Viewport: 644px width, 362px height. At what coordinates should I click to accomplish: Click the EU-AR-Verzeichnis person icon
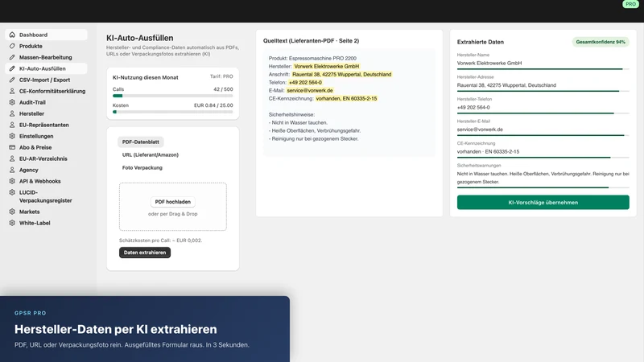(x=12, y=158)
